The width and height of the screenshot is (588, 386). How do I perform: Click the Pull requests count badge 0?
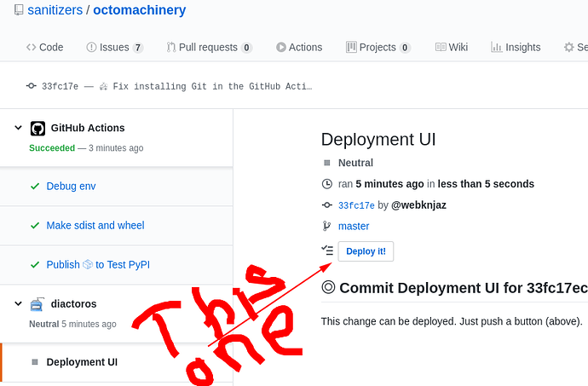click(x=246, y=48)
